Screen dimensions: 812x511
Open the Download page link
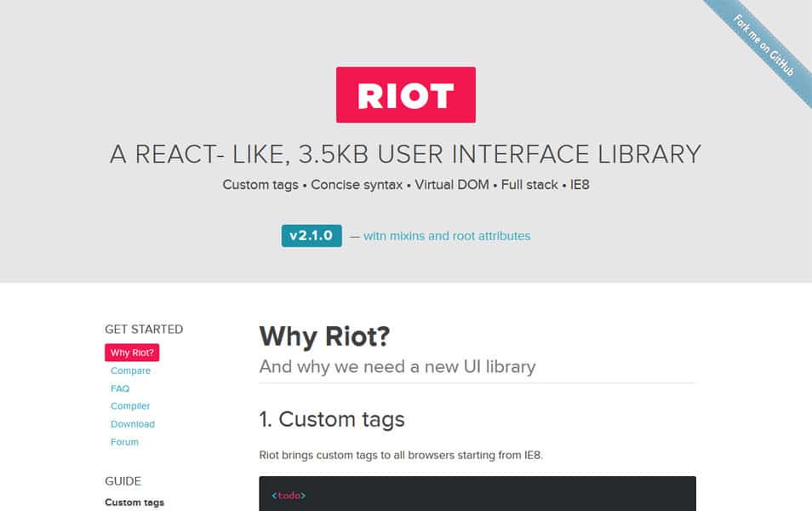[x=133, y=424]
